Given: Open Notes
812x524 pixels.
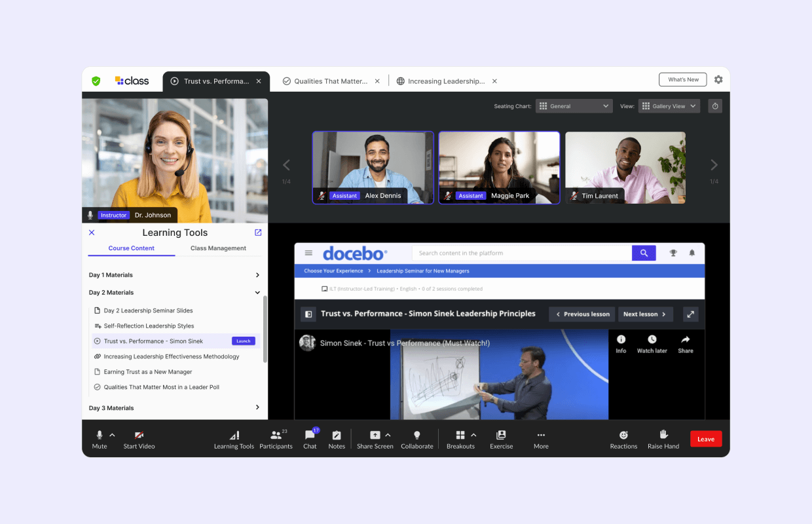Looking at the screenshot, I should 337,439.
